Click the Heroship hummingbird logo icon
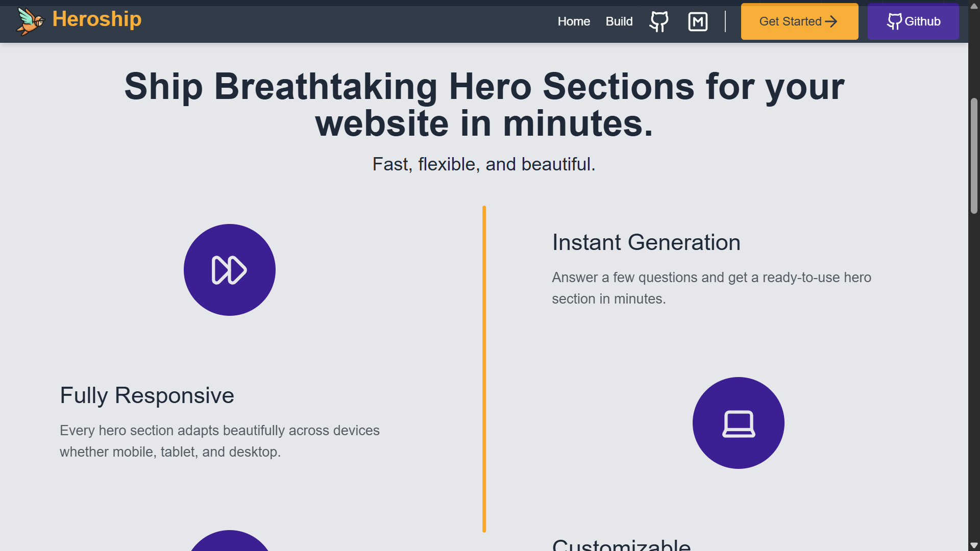The image size is (980, 551). (30, 21)
